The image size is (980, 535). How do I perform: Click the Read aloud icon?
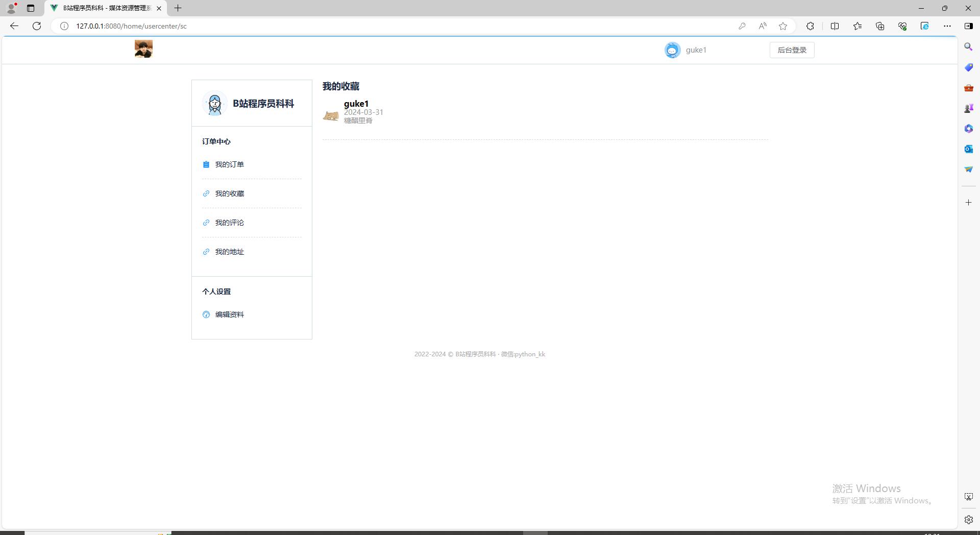pos(763,26)
